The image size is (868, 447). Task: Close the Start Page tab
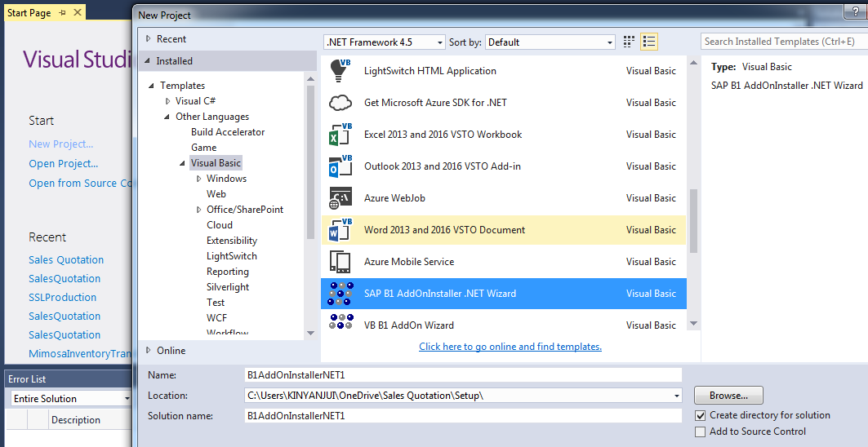point(77,12)
